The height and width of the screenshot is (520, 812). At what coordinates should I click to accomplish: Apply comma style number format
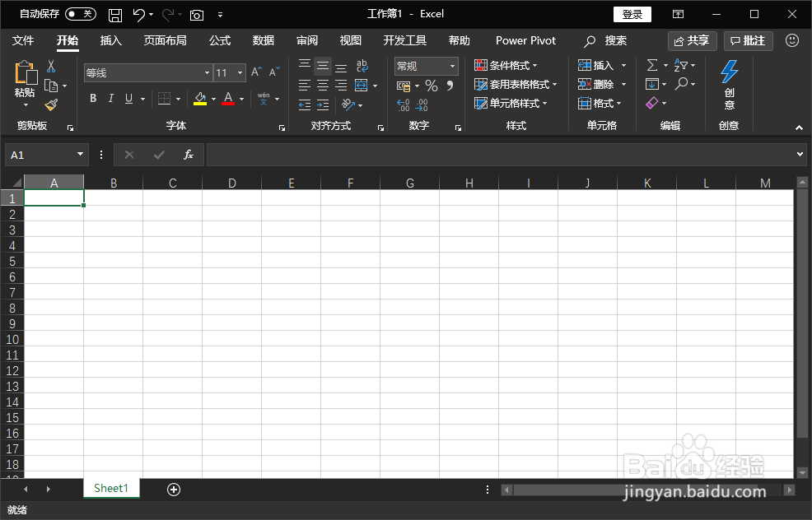(450, 86)
